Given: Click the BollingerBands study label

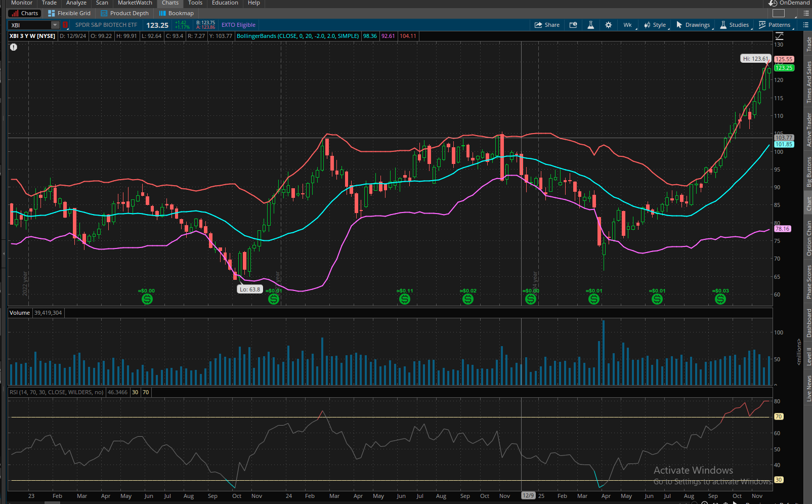Looking at the screenshot, I should point(298,36).
